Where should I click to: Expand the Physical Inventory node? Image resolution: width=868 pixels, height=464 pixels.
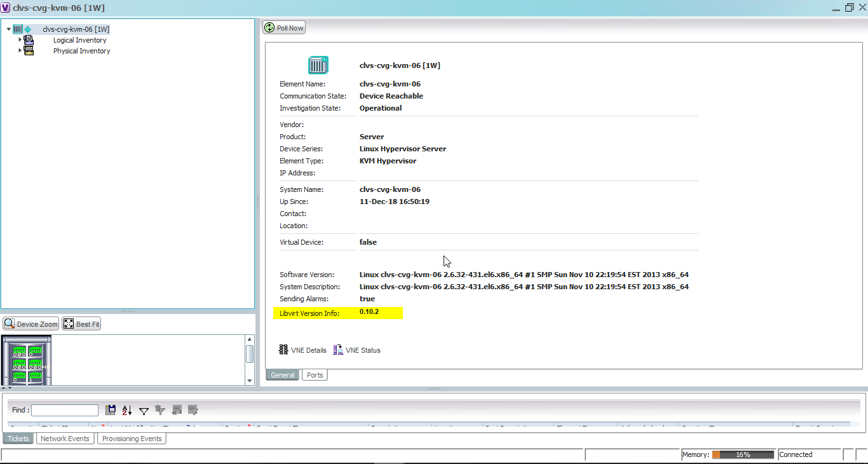coord(20,51)
